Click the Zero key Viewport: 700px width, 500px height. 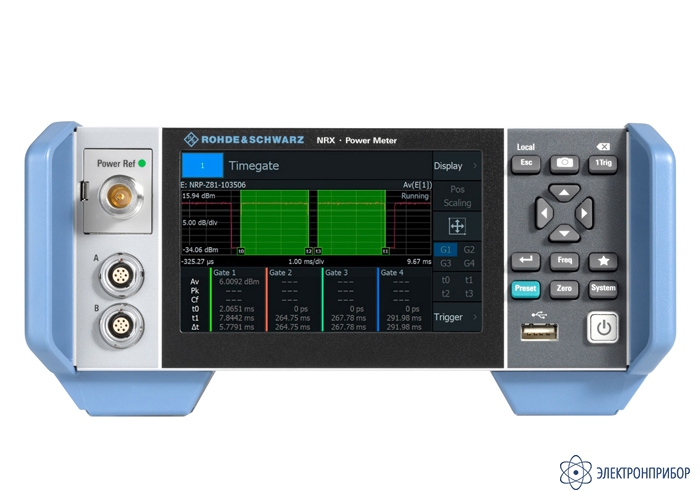(x=564, y=289)
